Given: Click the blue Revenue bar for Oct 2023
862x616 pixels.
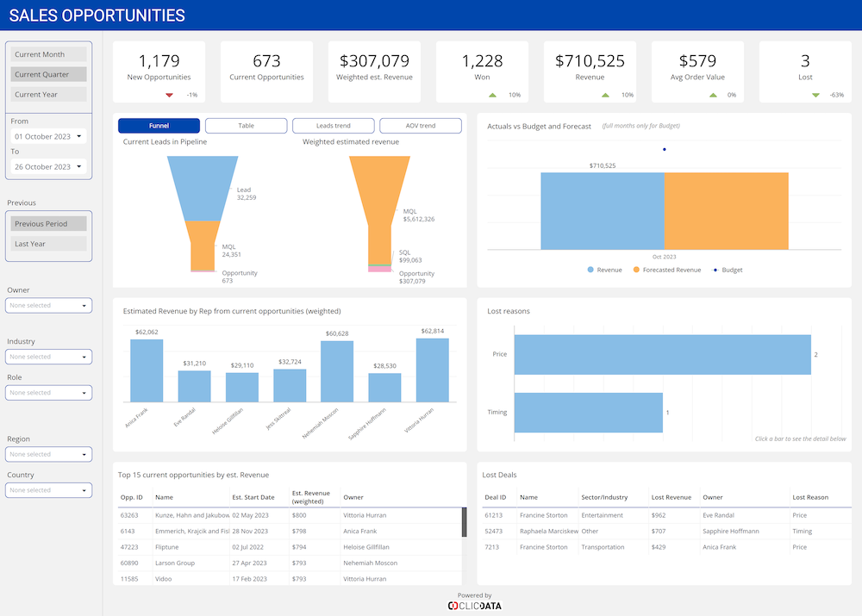Looking at the screenshot, I should (x=603, y=211).
